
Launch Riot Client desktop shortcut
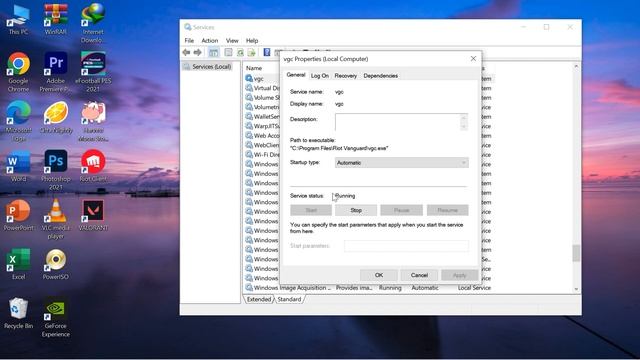click(x=93, y=165)
